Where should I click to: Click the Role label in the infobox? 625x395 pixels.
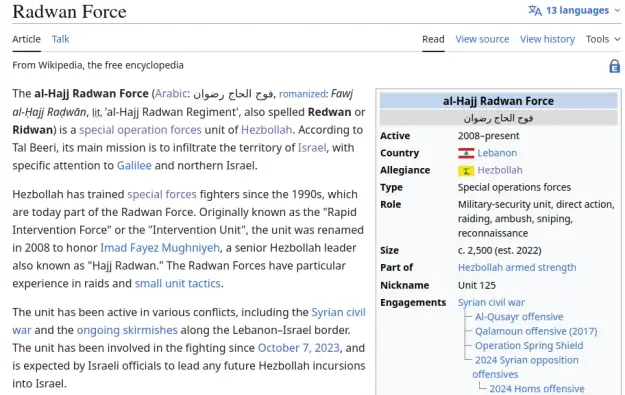click(x=391, y=204)
